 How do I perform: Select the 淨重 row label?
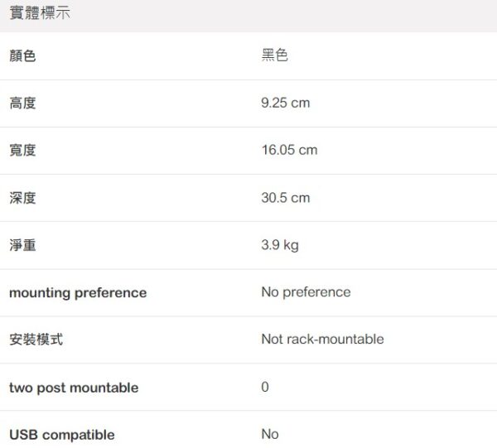tap(22, 245)
